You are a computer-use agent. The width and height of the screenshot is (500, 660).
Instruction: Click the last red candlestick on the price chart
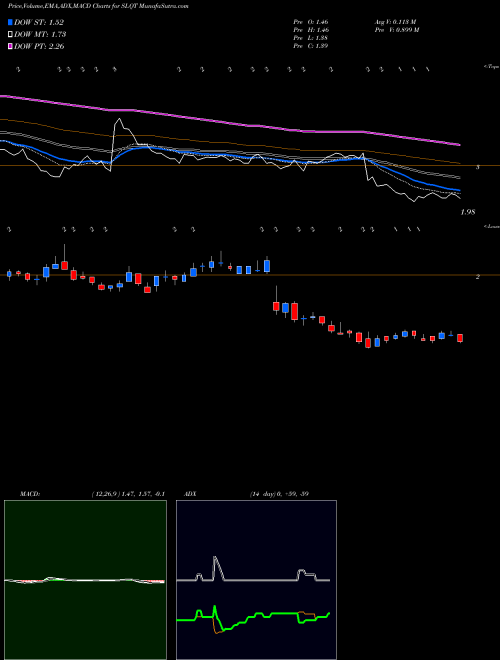click(x=460, y=338)
